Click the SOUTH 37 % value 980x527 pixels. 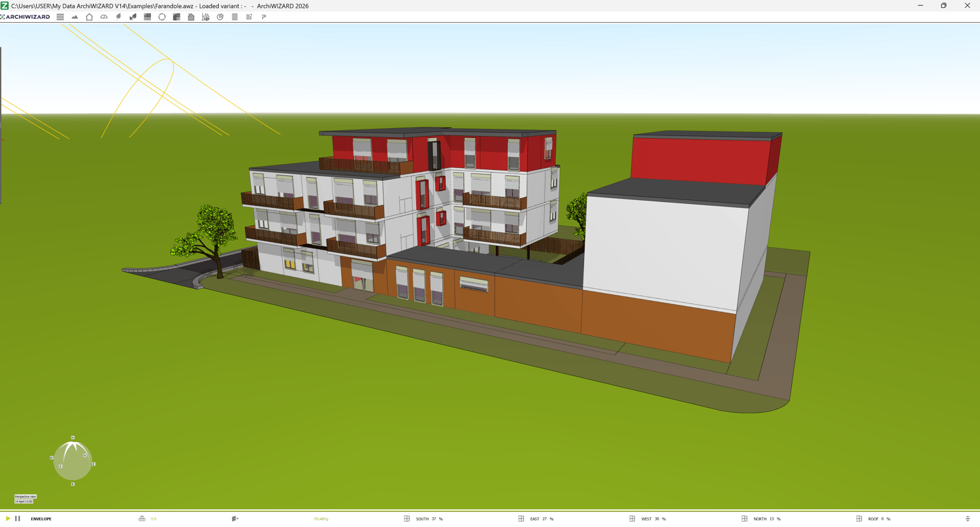point(429,519)
